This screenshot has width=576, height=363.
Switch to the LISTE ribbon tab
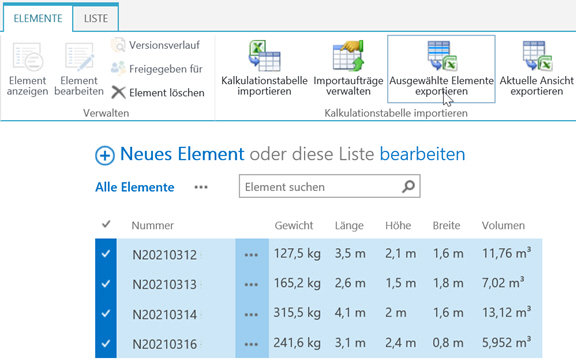point(96,18)
